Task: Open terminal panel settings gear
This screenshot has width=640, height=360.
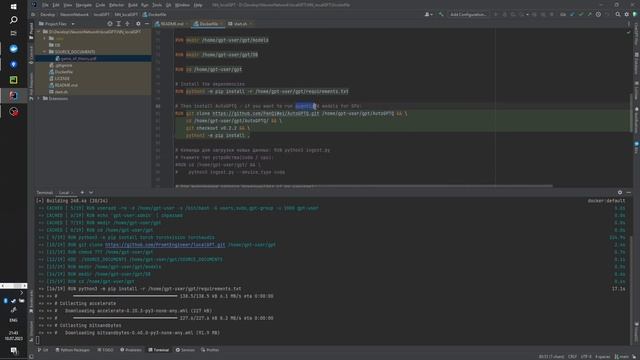Action: 620,193
